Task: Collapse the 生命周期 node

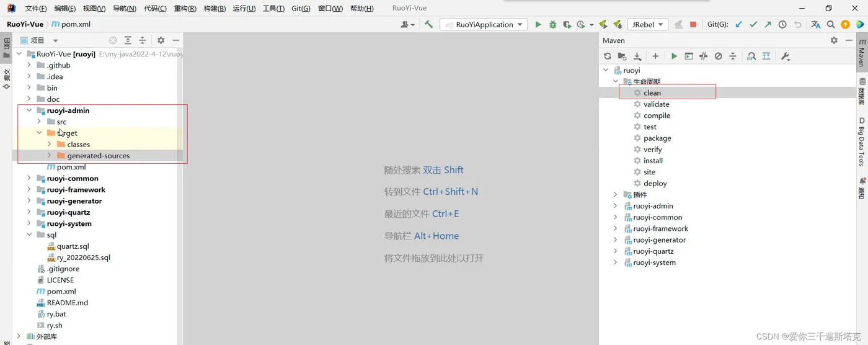Action: (x=615, y=81)
